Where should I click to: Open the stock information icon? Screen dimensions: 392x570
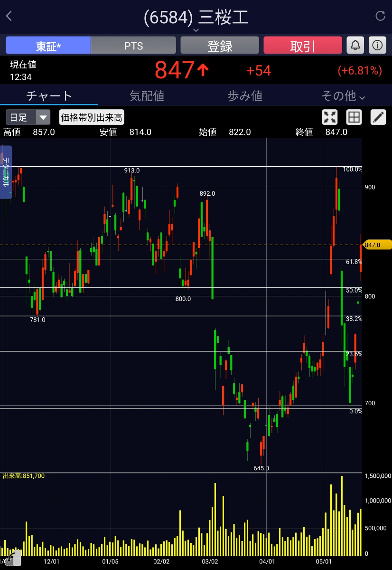coord(377,46)
